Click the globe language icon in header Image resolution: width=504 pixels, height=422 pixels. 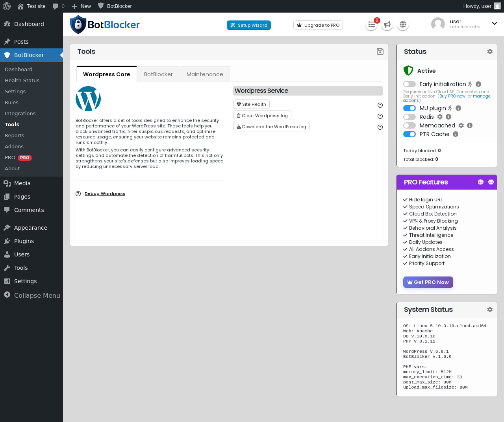pyautogui.click(x=403, y=25)
